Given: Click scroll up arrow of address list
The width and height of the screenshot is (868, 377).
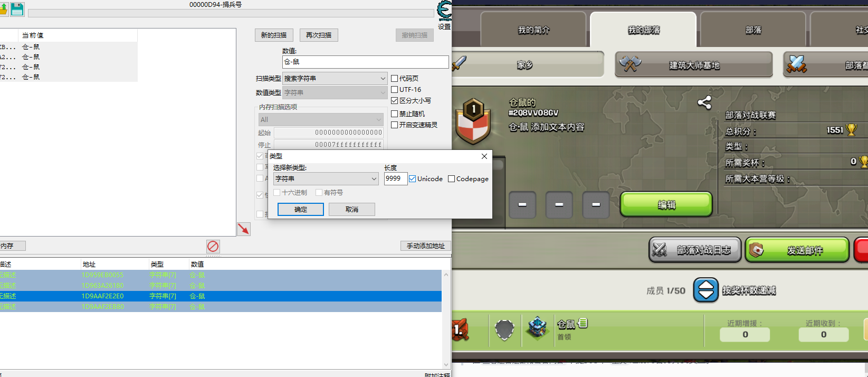Looking at the screenshot, I should tap(446, 275).
